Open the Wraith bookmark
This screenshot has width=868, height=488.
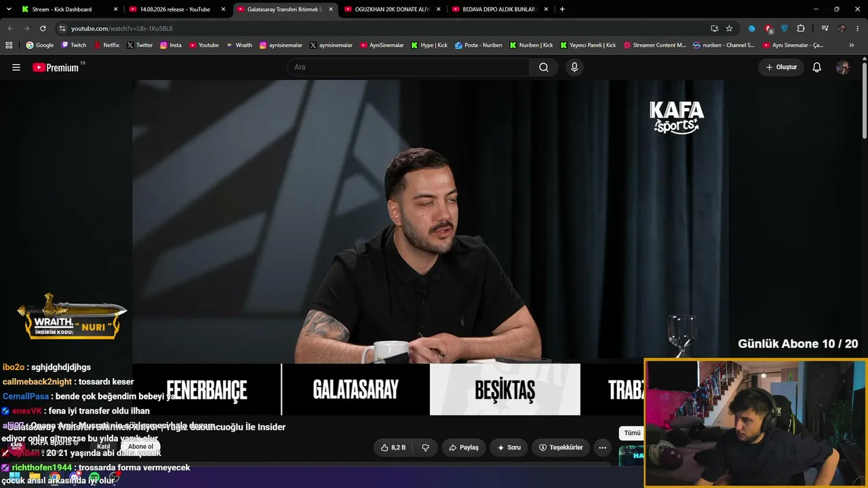pyautogui.click(x=239, y=45)
